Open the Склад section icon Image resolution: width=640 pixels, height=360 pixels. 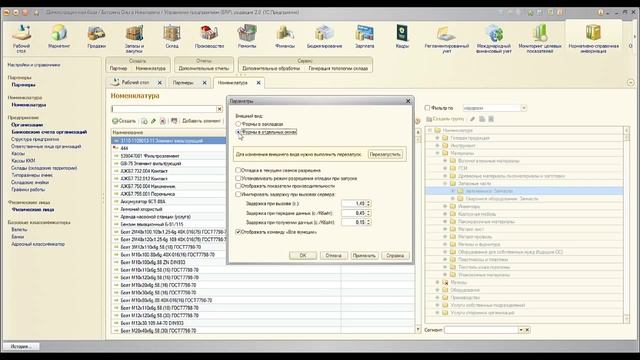172,37
